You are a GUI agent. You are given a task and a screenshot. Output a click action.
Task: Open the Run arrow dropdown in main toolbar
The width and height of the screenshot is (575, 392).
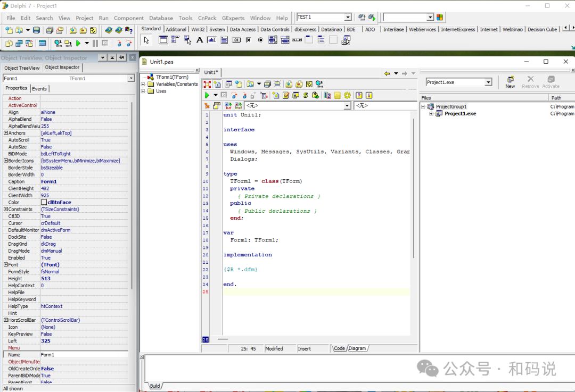87,43
